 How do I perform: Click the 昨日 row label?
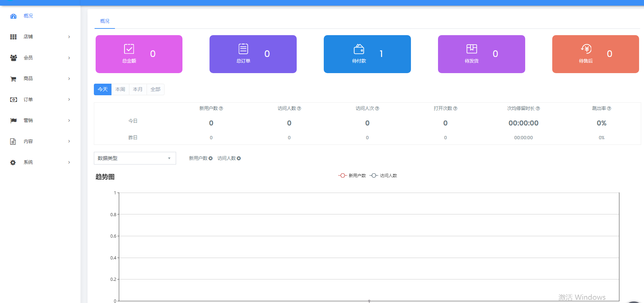pos(133,138)
